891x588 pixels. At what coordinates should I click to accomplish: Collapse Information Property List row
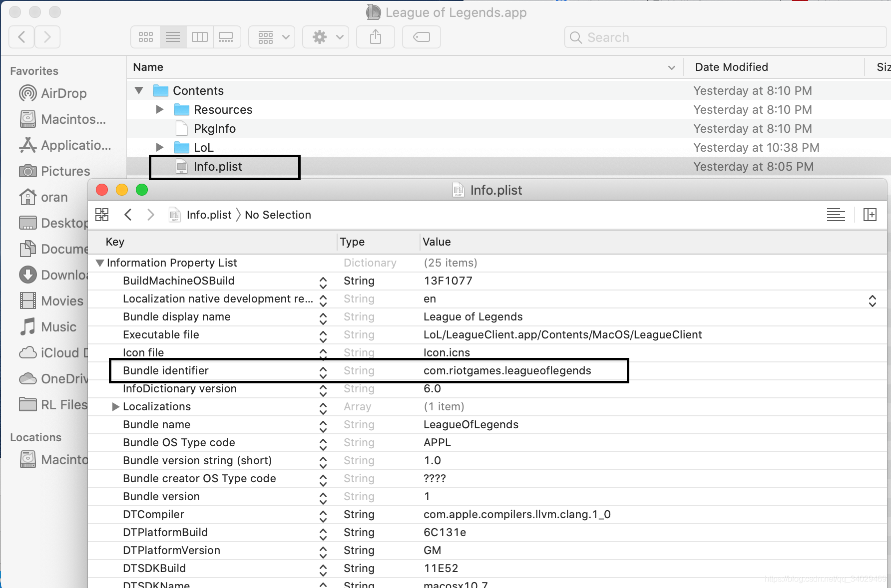click(100, 263)
